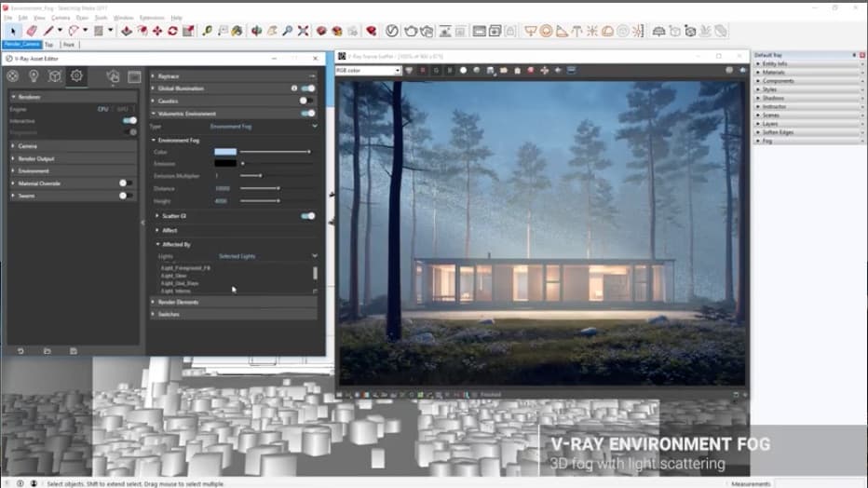Expand Switches section

pyautogui.click(x=234, y=314)
